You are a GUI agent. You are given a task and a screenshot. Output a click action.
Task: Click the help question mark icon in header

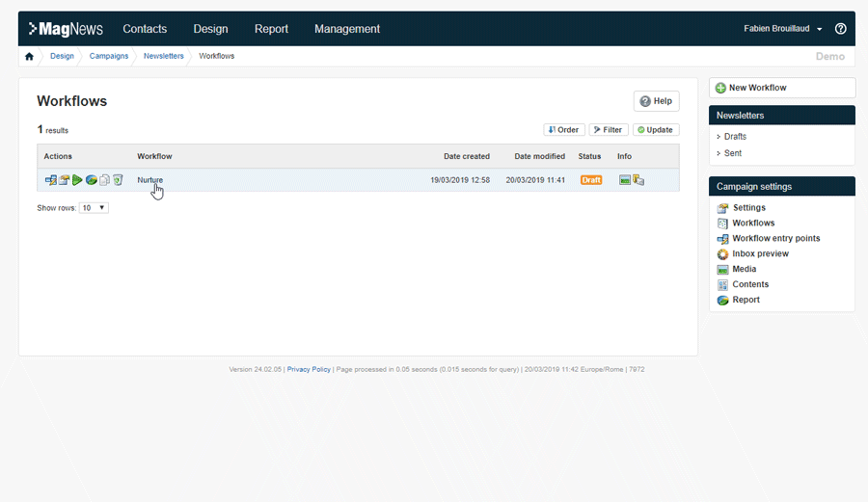(840, 29)
